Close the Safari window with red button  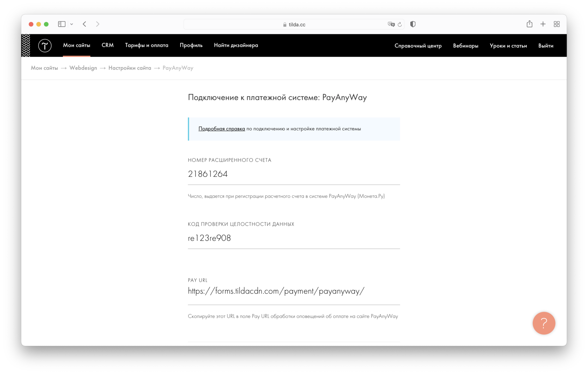pyautogui.click(x=31, y=24)
